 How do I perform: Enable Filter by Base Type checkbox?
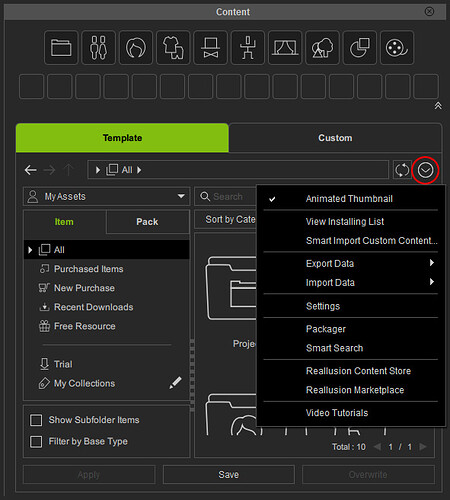pos(36,442)
